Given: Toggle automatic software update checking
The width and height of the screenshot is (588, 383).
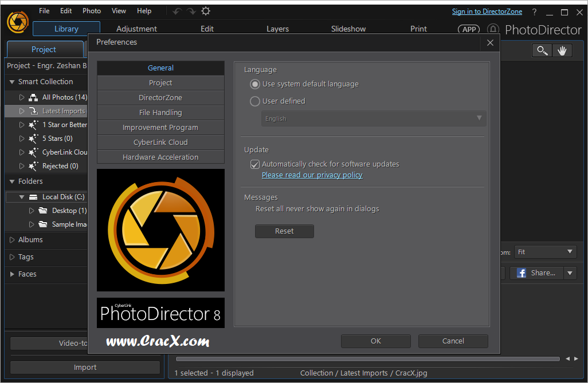Looking at the screenshot, I should point(255,164).
